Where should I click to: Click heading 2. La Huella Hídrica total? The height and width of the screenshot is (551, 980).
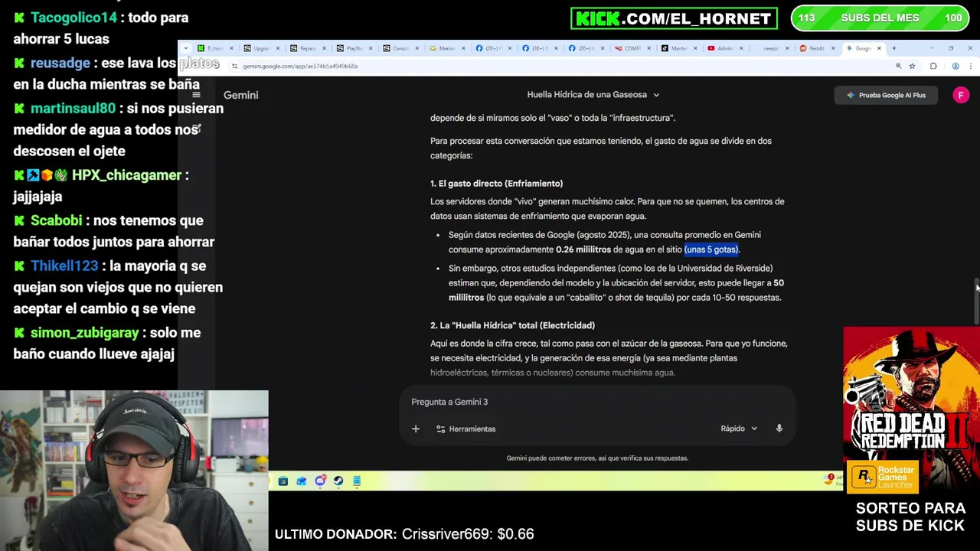click(x=512, y=325)
